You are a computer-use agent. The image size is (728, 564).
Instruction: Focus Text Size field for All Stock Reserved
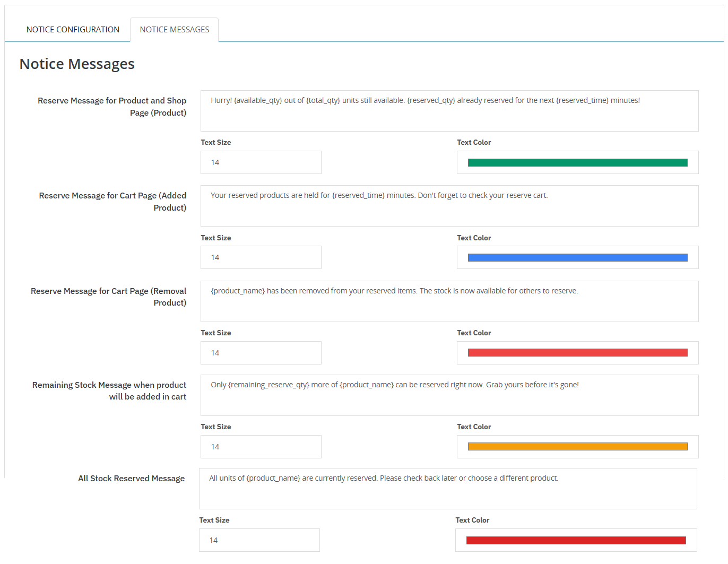click(x=259, y=540)
